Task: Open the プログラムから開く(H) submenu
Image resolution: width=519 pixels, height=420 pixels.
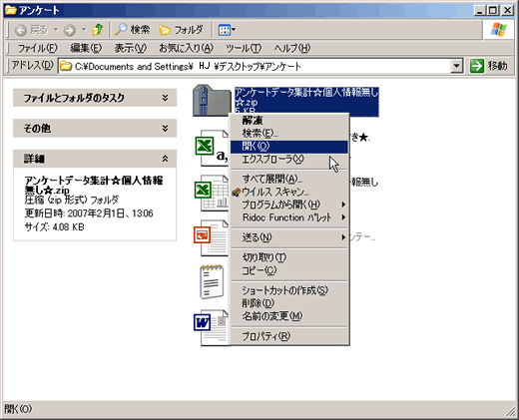Action: 289,205
